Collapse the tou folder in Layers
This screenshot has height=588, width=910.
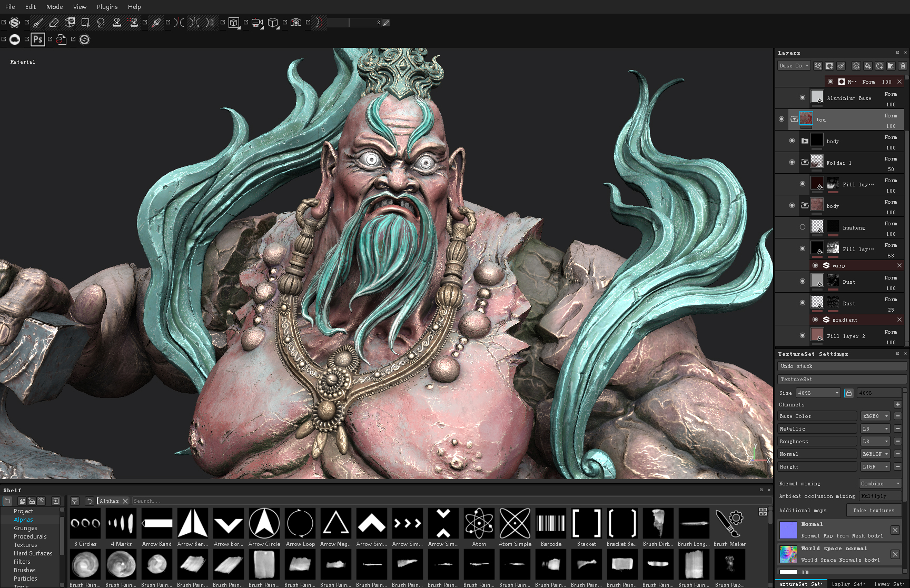pos(794,119)
